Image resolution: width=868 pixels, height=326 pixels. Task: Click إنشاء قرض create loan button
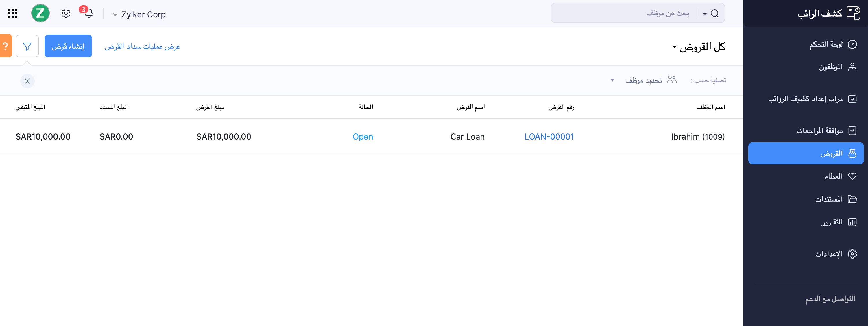coord(68,46)
